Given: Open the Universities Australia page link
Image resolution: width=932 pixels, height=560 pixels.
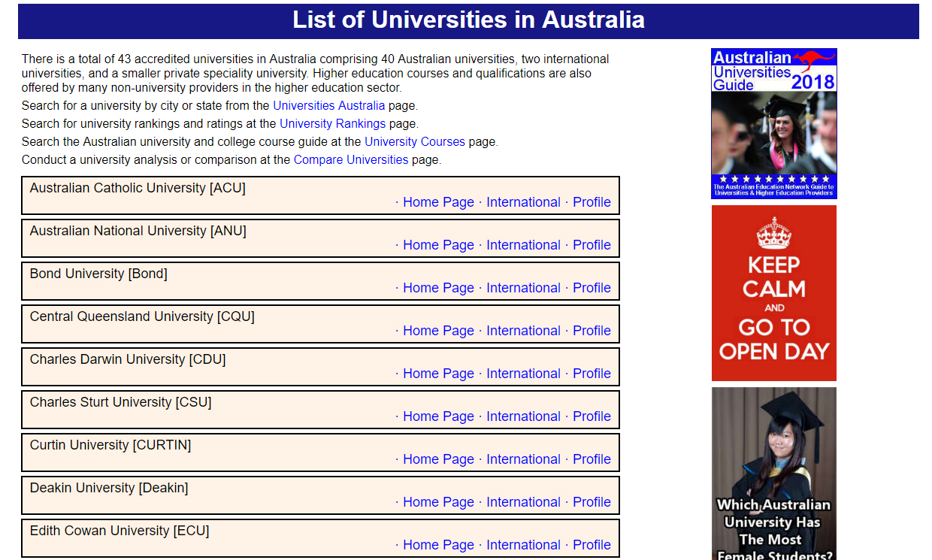Looking at the screenshot, I should pos(328,105).
